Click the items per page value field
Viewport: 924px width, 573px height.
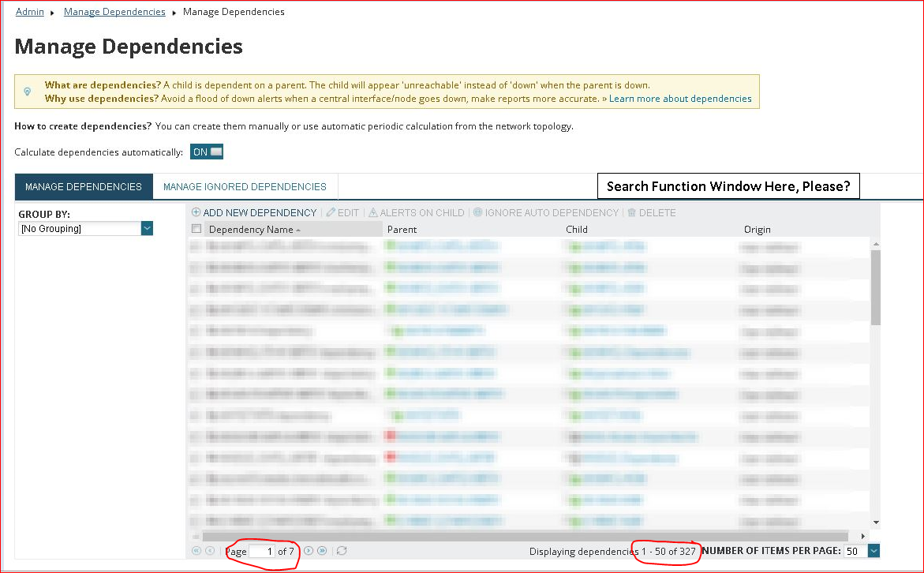click(x=855, y=551)
